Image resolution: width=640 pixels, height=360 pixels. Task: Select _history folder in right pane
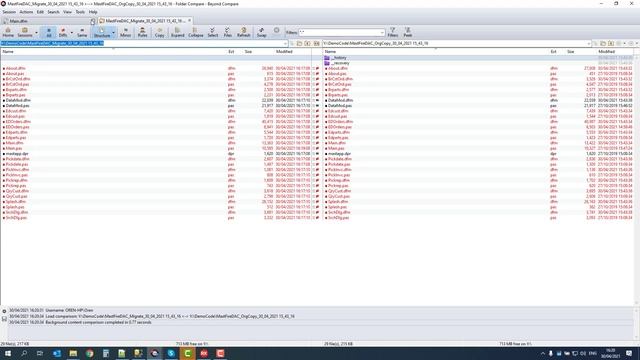340,58
